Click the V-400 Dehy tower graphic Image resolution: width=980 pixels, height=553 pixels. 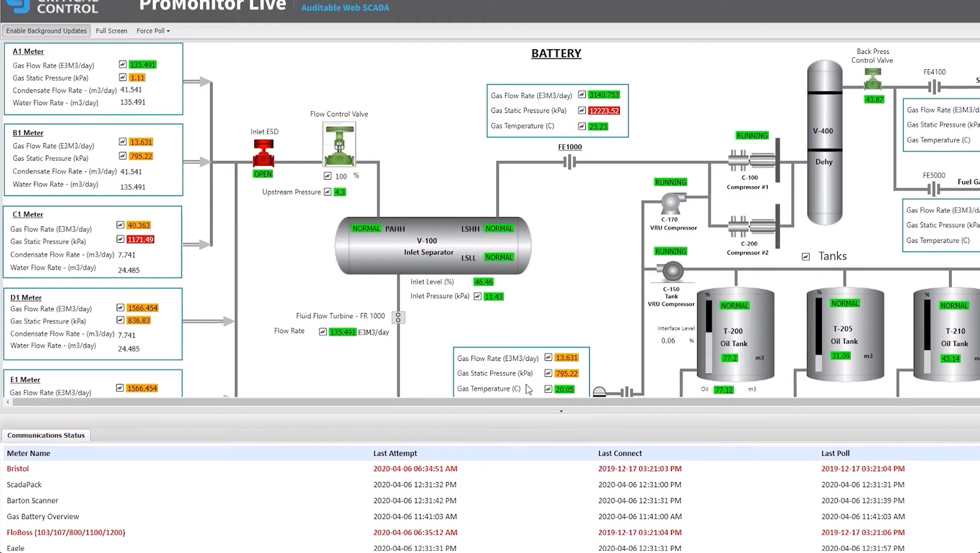tap(824, 145)
